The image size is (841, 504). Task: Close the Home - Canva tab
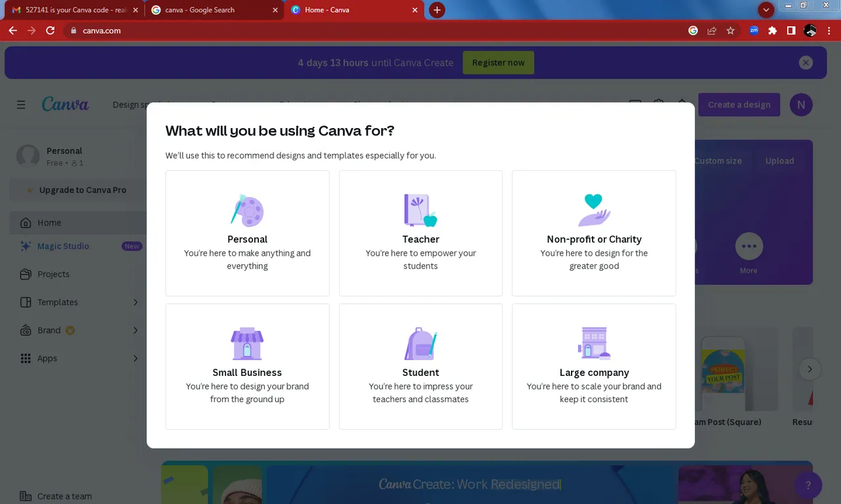pos(415,10)
